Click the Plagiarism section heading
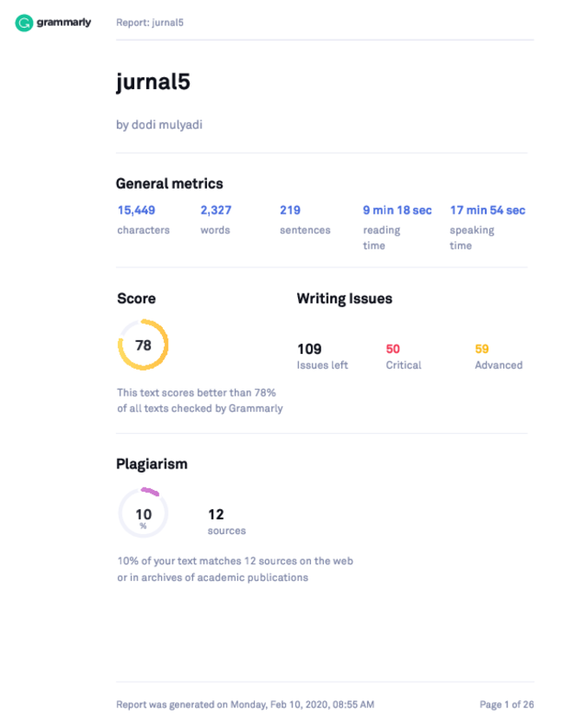 (x=152, y=464)
